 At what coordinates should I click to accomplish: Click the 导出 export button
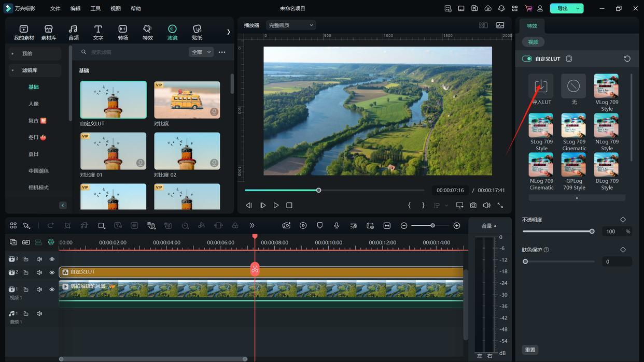(563, 8)
